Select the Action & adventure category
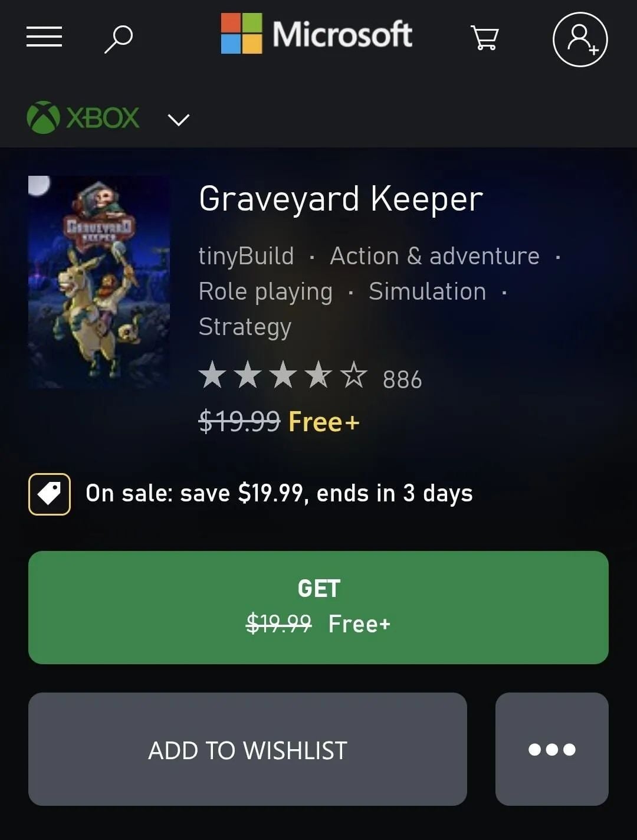Image resolution: width=637 pixels, height=840 pixels. 435,256
